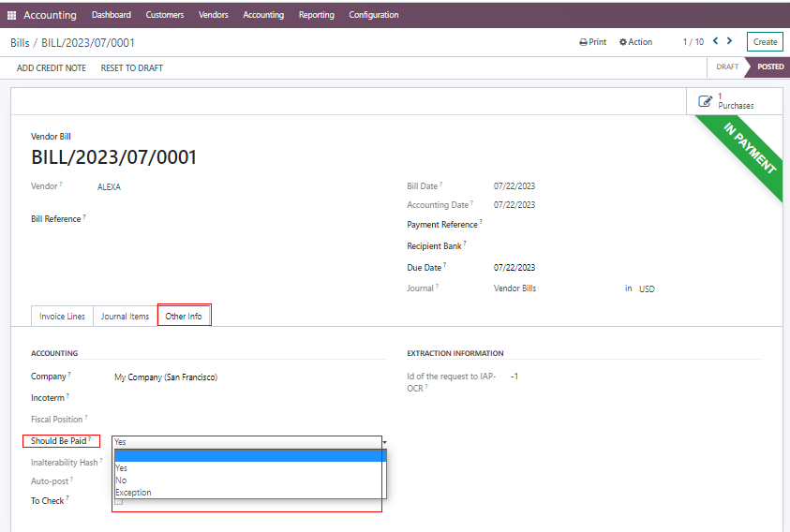Click the Reset to Draft button
790x532 pixels.
click(132, 68)
